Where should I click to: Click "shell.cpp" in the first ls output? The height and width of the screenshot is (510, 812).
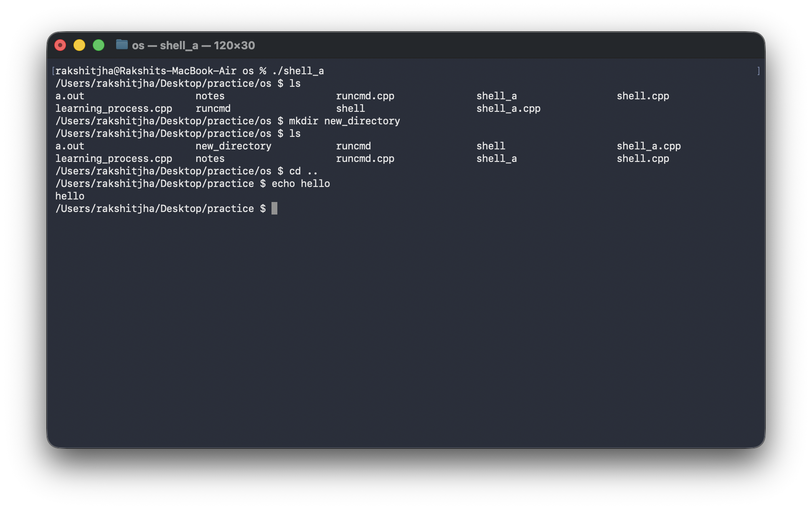point(642,96)
